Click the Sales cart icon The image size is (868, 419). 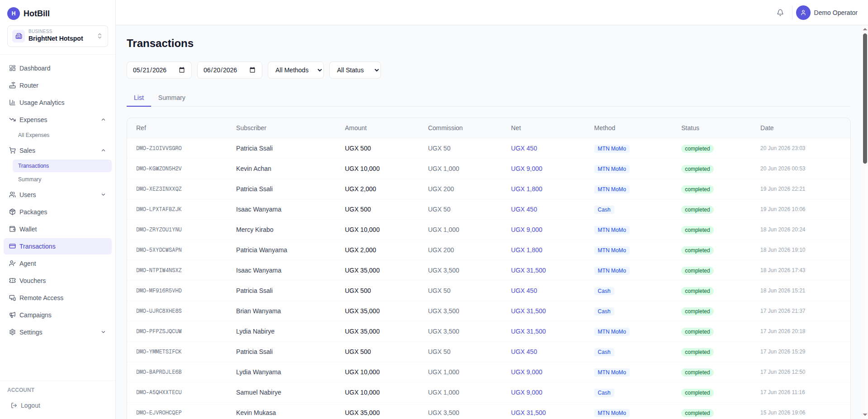[13, 151]
